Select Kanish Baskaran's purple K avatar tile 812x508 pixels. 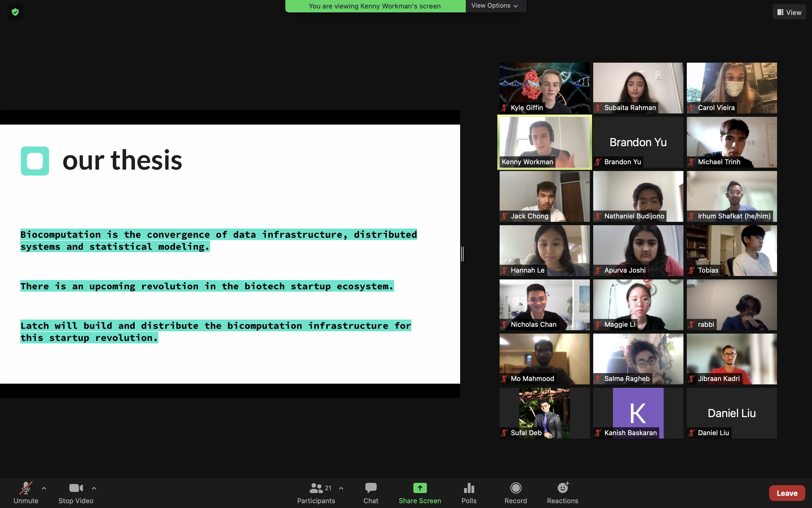pos(638,413)
